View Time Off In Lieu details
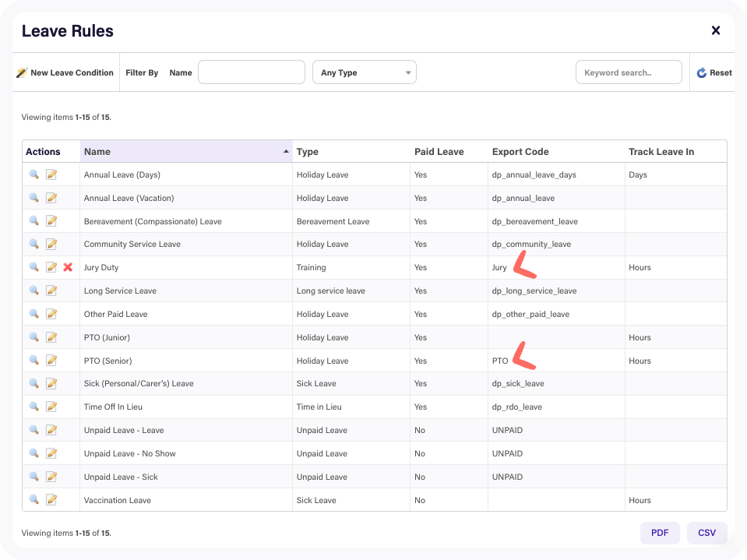 33,407
